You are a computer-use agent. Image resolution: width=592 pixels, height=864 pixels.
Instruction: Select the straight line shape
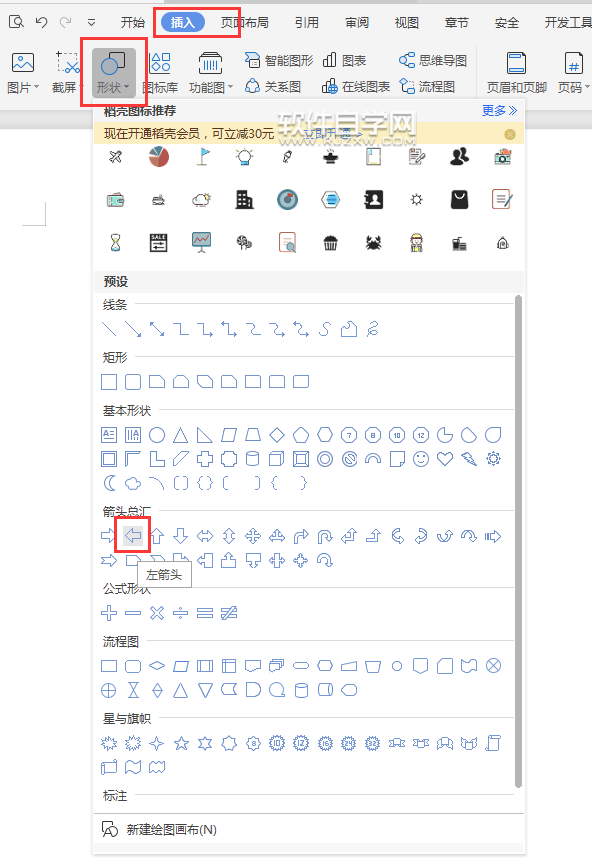point(109,330)
